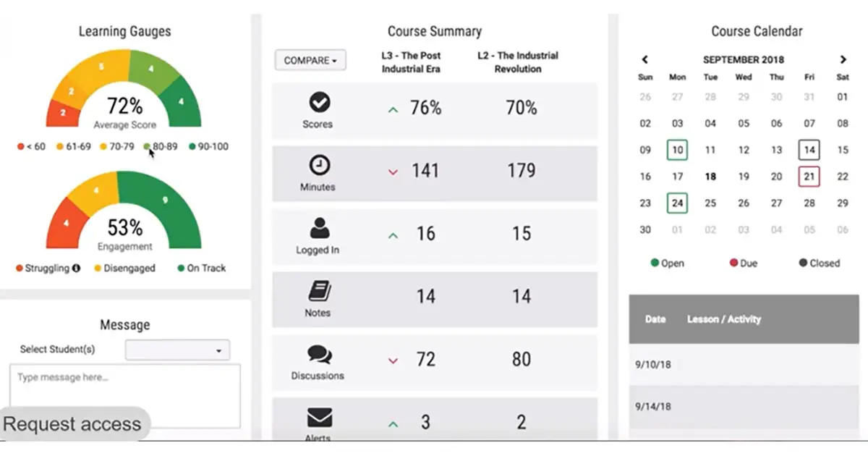
Task: Click the info icon next to Struggling
Action: 76,269
